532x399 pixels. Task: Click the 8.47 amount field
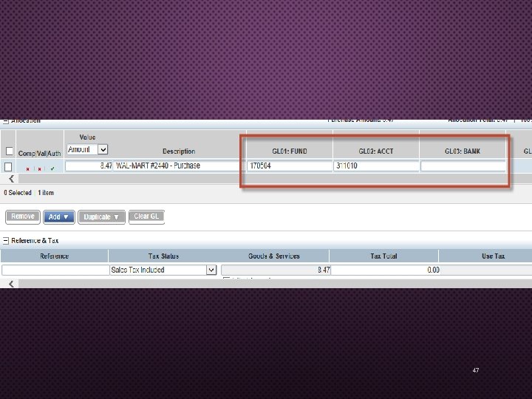pyautogui.click(x=89, y=166)
